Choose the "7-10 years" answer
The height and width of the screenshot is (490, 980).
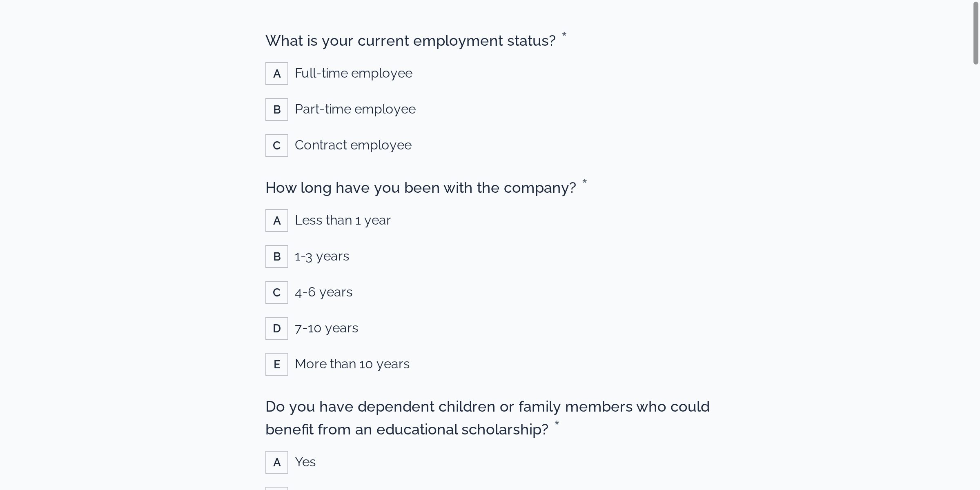pyautogui.click(x=326, y=328)
